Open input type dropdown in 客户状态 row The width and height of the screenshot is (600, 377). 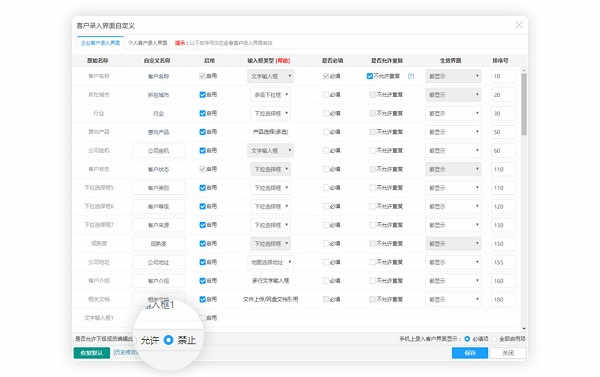[271, 169]
